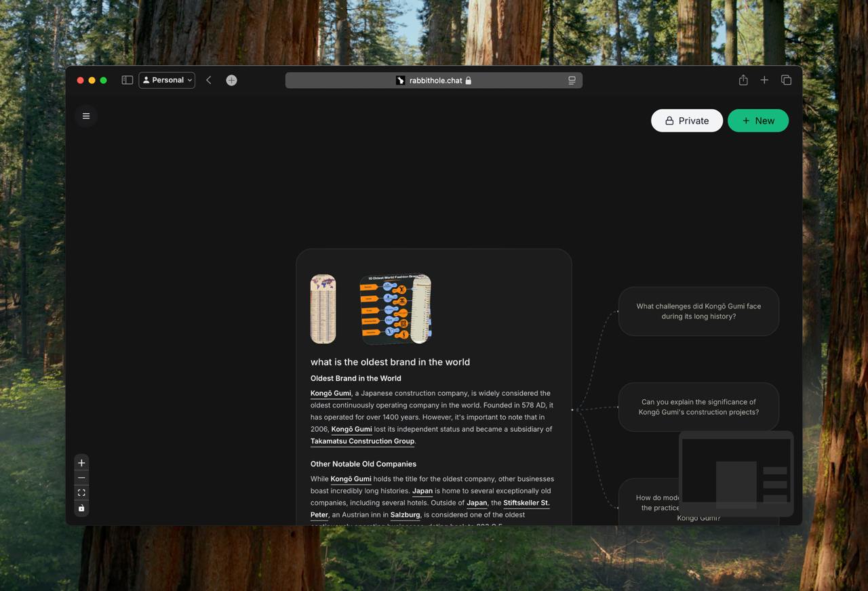Open Kongō Gumi link before 'a Japanese construction company'
The height and width of the screenshot is (591, 868).
click(331, 393)
